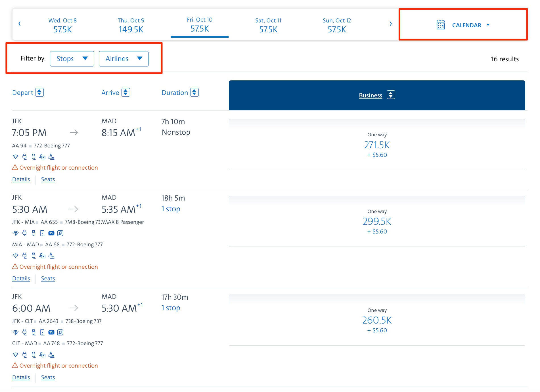Select the Wed, Oct 8 date tab
540x392 pixels.
pyautogui.click(x=63, y=25)
